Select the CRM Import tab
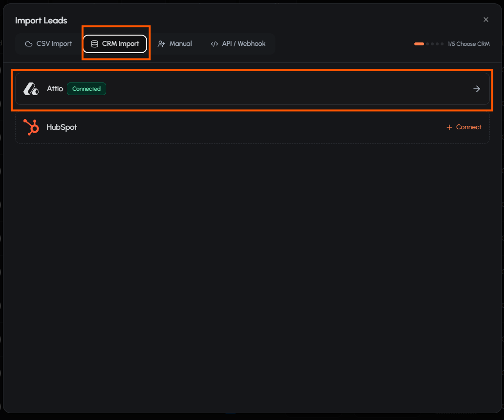This screenshot has height=420, width=504. pos(115,44)
